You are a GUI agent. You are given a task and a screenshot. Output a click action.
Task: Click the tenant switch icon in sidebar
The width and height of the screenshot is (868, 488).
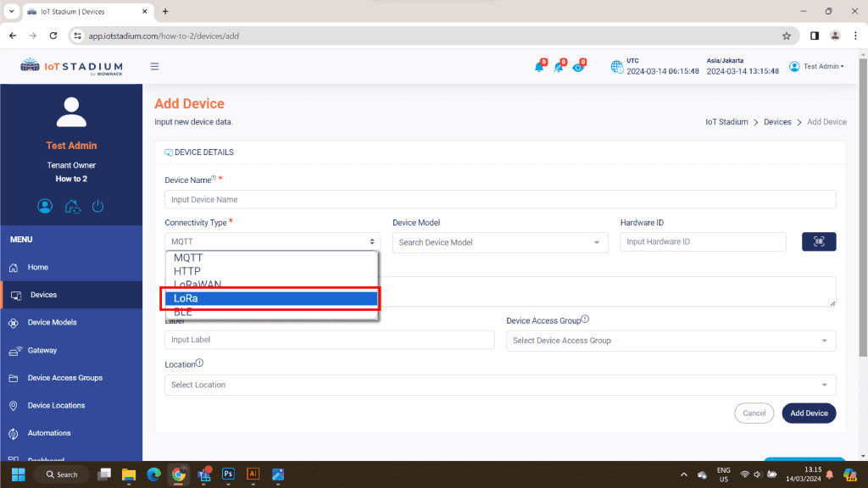pyautogui.click(x=72, y=206)
